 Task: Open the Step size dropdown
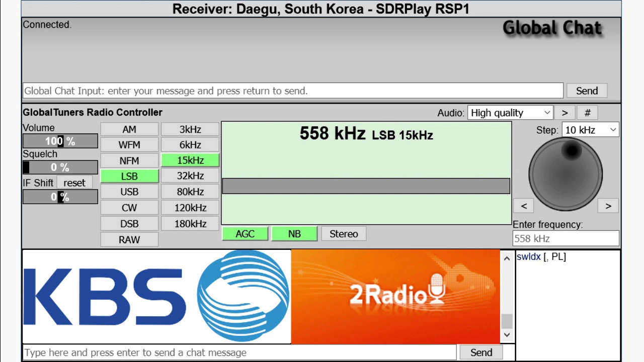point(590,130)
